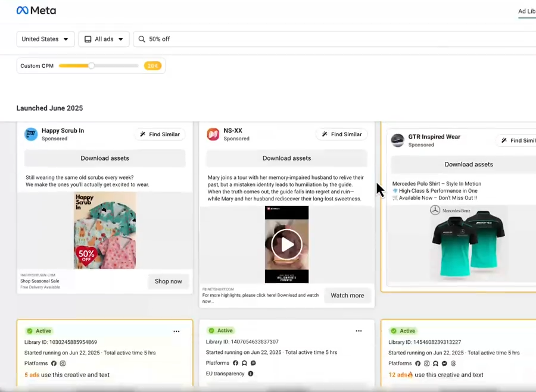Screen dimensions: 536x392
Task: Download assets for NS-XX ad
Action: tap(287, 158)
